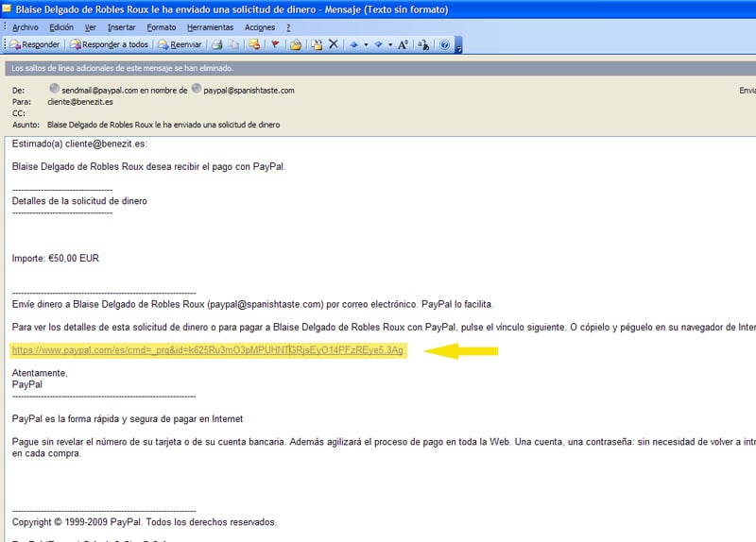The image size is (756, 542).
Task: Open Help with the blue question icon
Action: click(444, 44)
